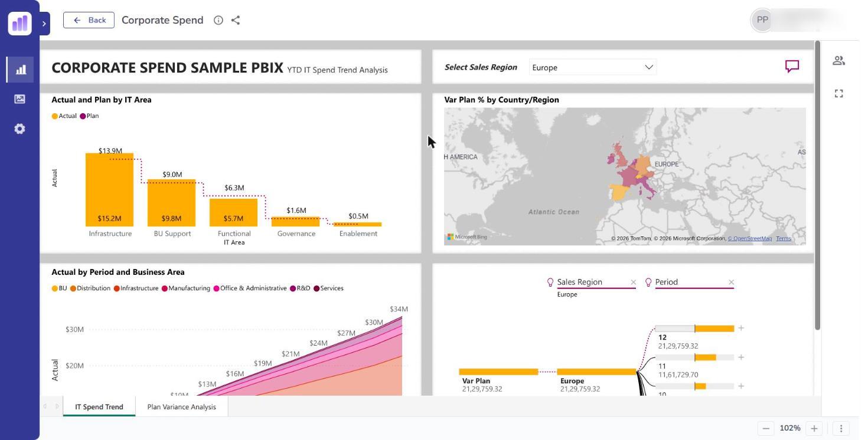Select the BU Support bar

(x=172, y=203)
